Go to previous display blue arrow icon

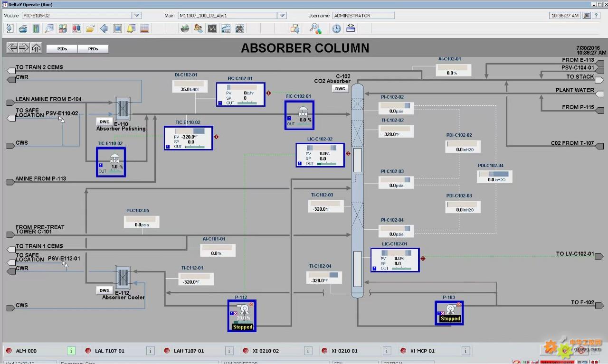coord(104,28)
